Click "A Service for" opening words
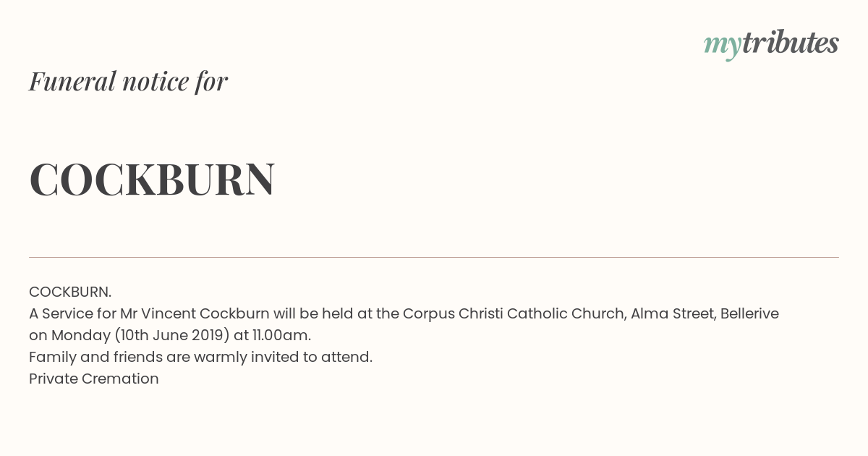The image size is (868, 456). [72, 313]
